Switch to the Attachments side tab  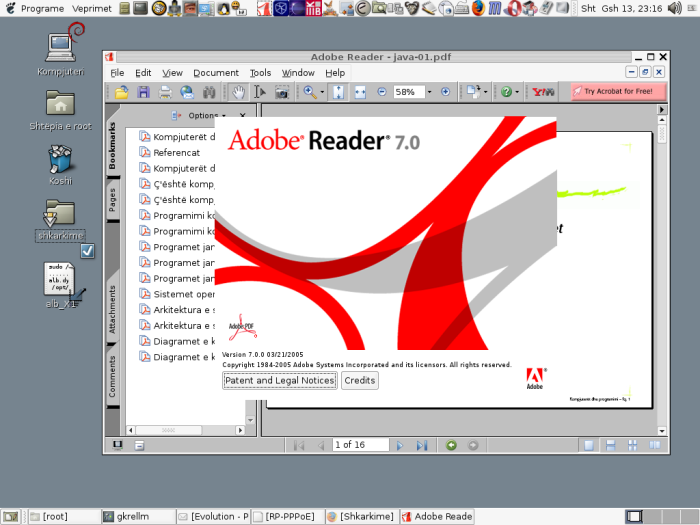coord(112,309)
